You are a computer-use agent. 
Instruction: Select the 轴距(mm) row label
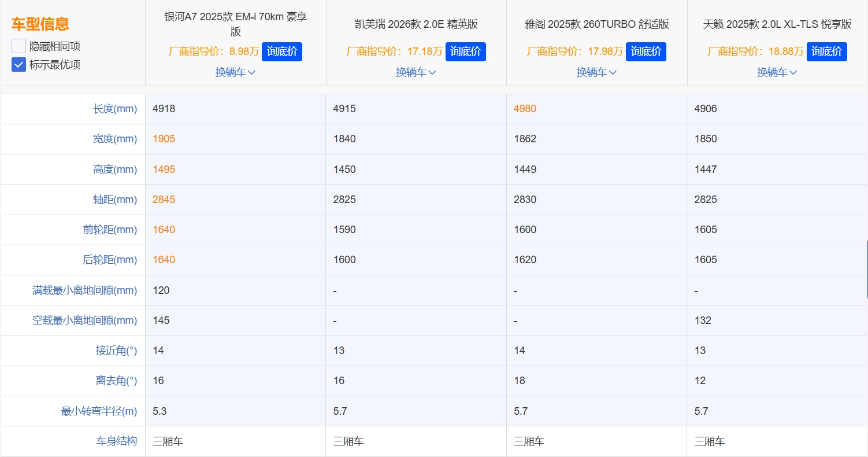pos(115,200)
